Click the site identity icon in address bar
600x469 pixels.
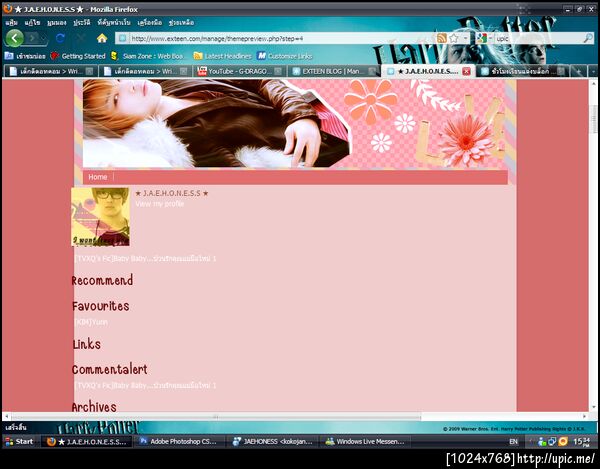pos(122,38)
